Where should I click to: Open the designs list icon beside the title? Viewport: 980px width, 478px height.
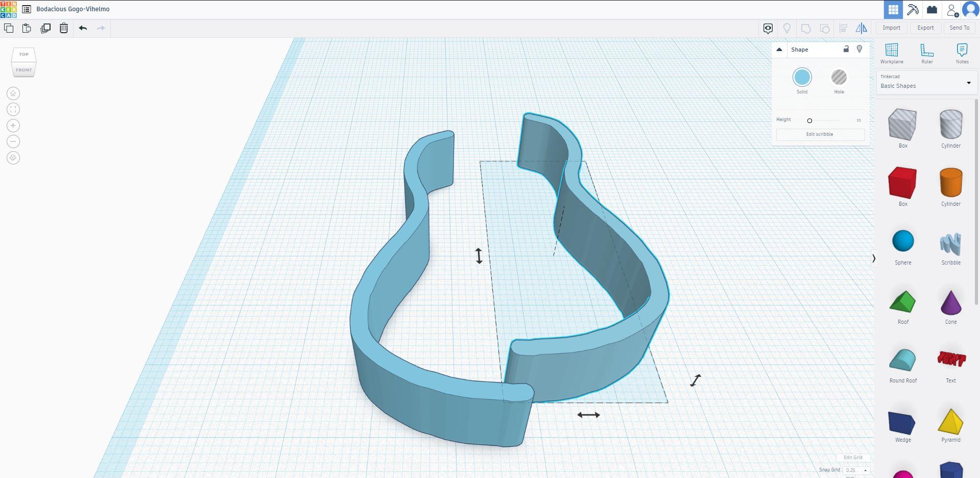point(27,9)
